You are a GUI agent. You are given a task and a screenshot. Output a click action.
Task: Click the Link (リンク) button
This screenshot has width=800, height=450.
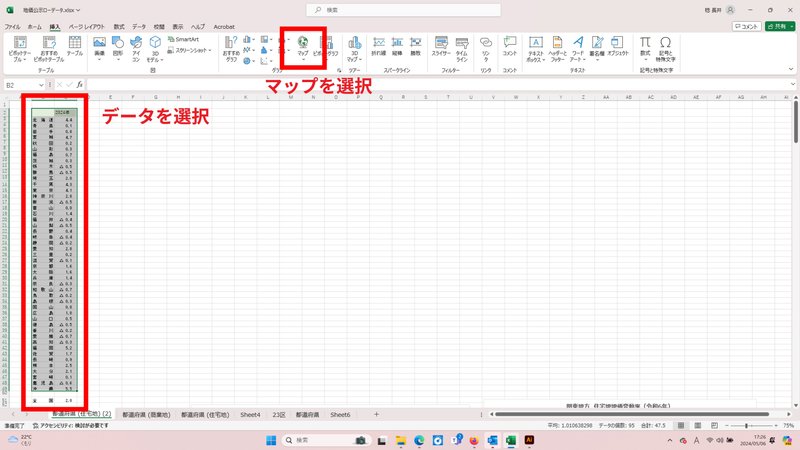[x=486, y=49]
